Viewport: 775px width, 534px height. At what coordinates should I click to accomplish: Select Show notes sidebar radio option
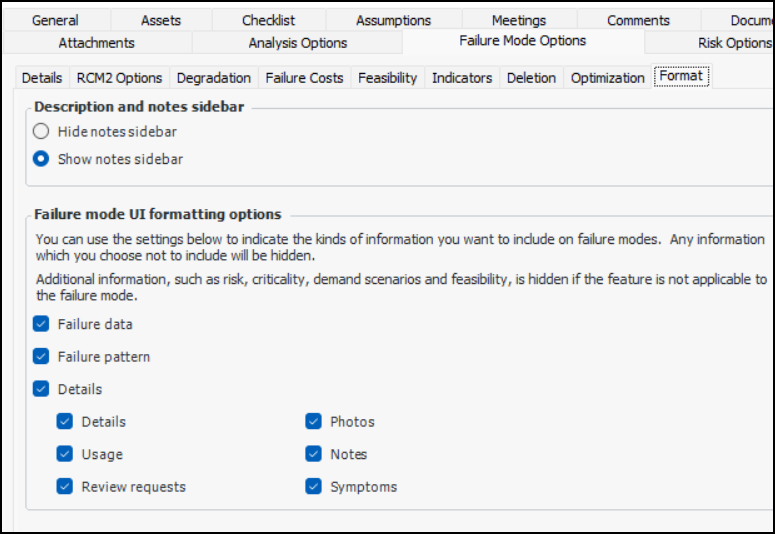point(41,159)
